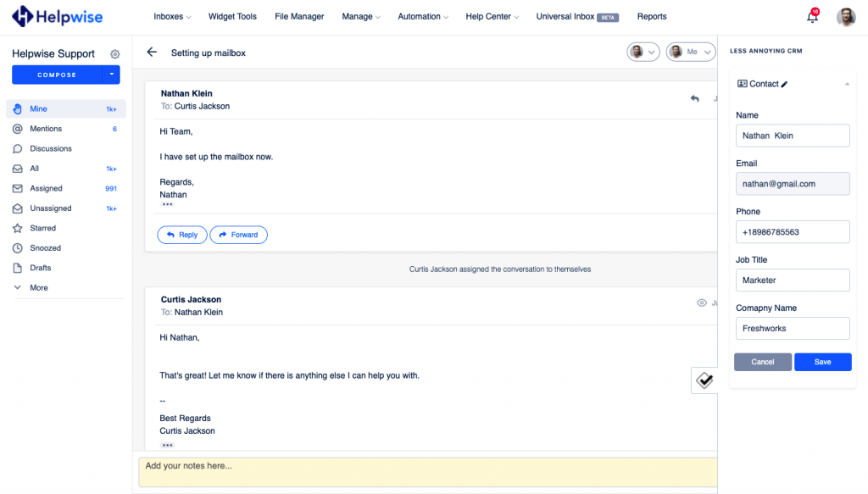Click the Job Title input field
The height and width of the screenshot is (494, 868).
[792, 280]
